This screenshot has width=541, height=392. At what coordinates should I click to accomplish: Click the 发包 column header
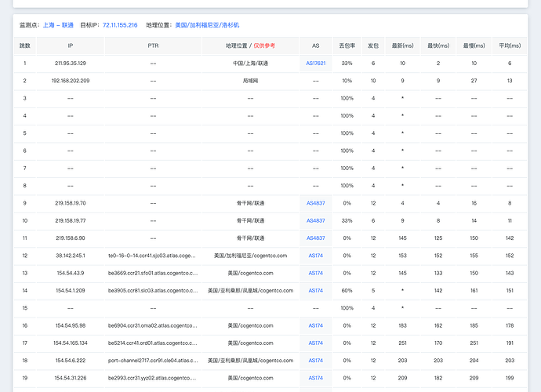[x=373, y=45]
